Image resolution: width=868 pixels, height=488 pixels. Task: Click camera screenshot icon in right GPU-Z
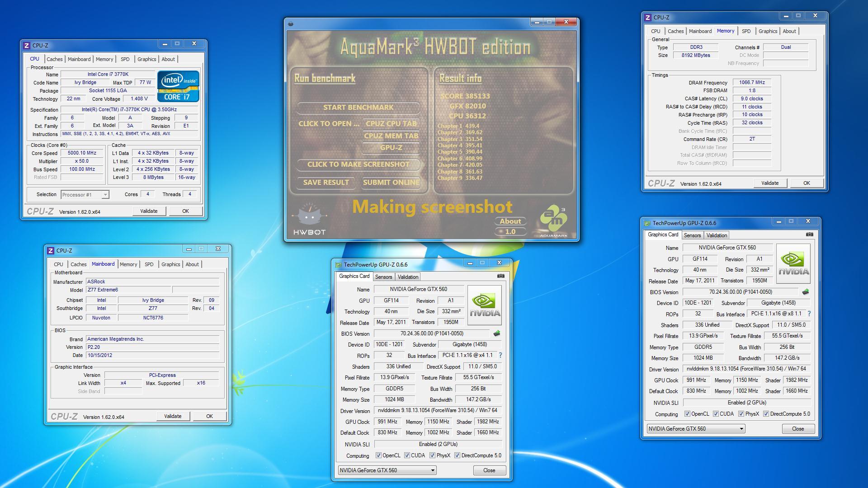(809, 234)
